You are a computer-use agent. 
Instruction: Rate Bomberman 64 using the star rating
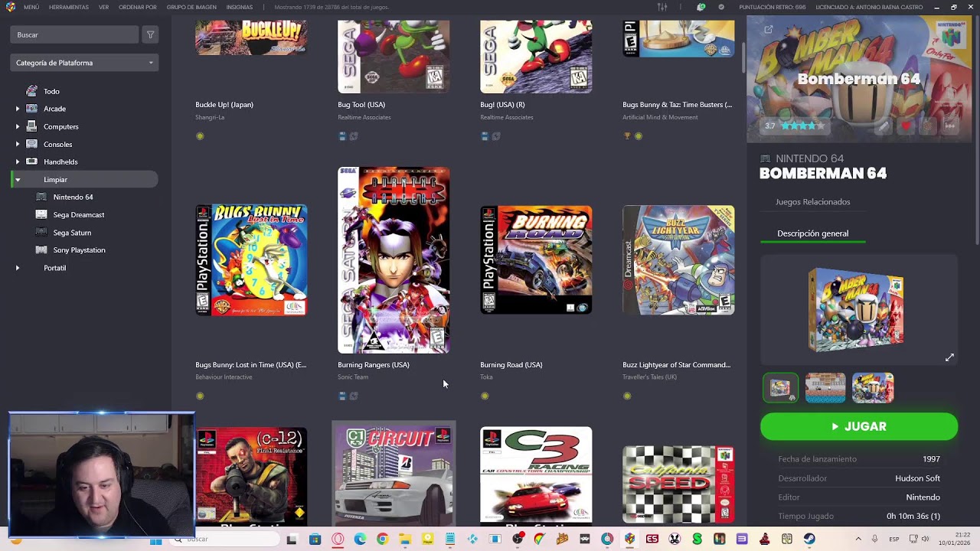tap(802, 126)
